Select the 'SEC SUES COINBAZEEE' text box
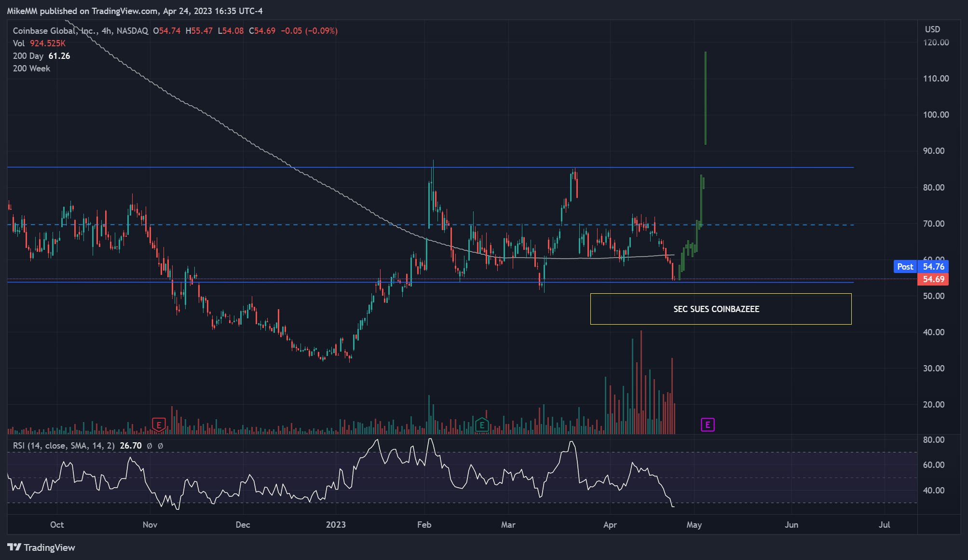 tap(721, 309)
